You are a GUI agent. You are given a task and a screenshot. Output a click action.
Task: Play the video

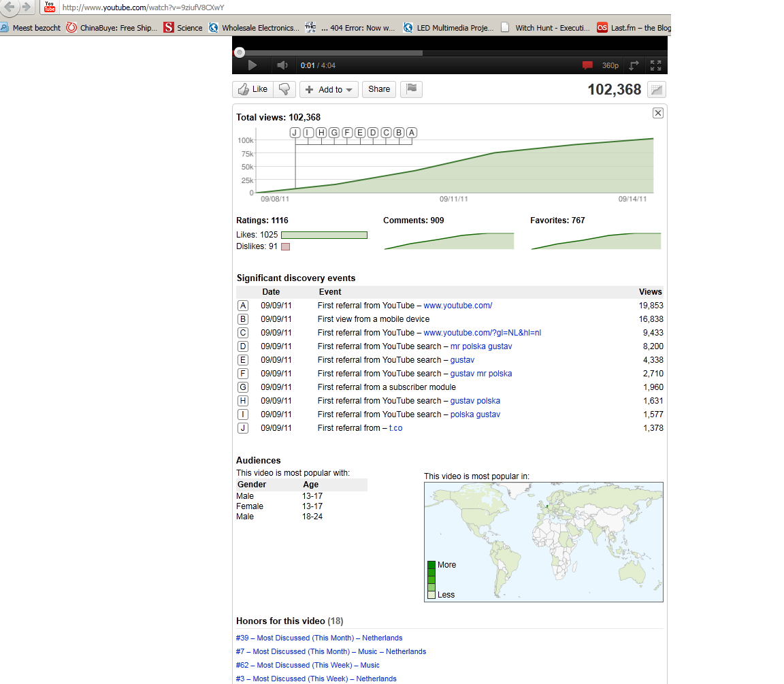pos(252,65)
